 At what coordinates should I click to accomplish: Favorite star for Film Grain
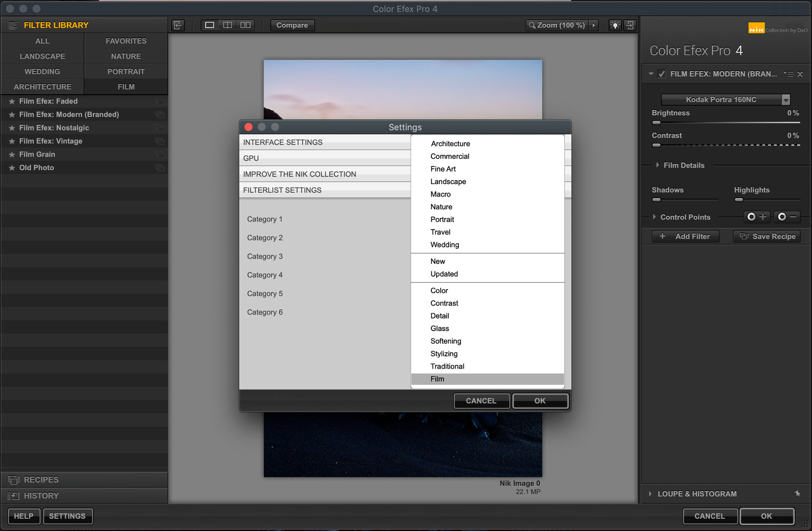(x=12, y=155)
